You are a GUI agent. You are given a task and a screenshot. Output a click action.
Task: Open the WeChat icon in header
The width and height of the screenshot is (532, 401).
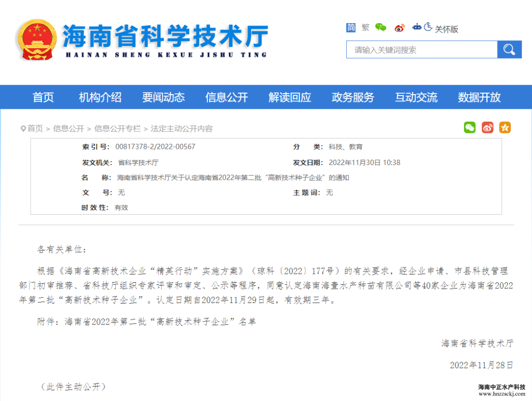[x=381, y=28]
